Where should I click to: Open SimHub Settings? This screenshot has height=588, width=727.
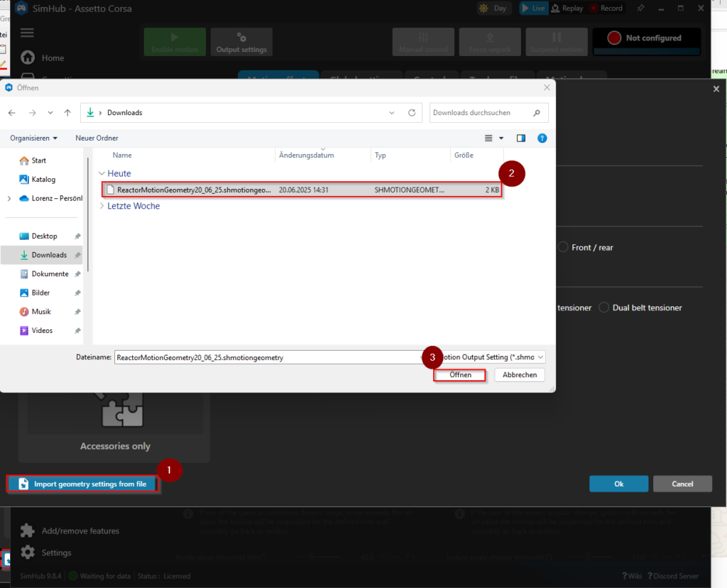click(46, 552)
